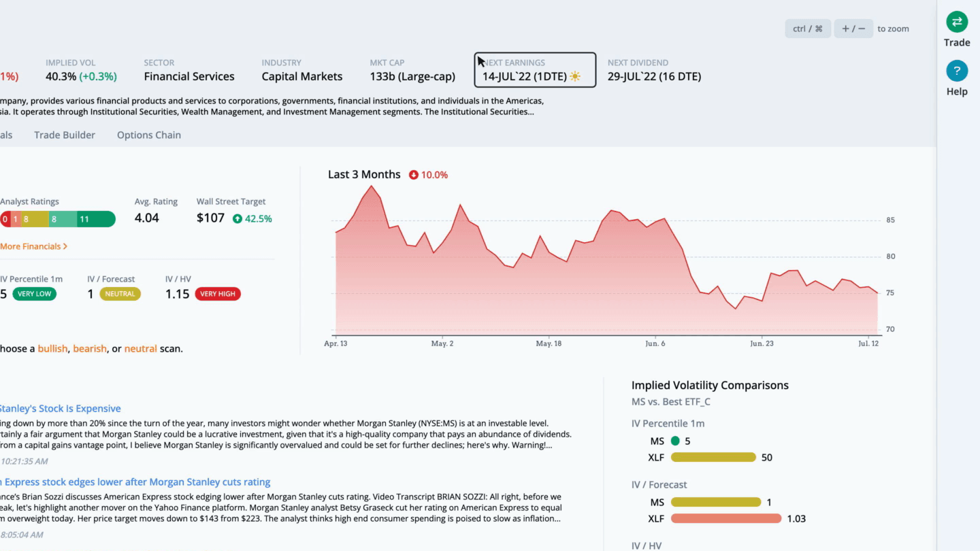Click red down arrow beside 10.0%
This screenshot has height=551, width=980.
click(413, 175)
